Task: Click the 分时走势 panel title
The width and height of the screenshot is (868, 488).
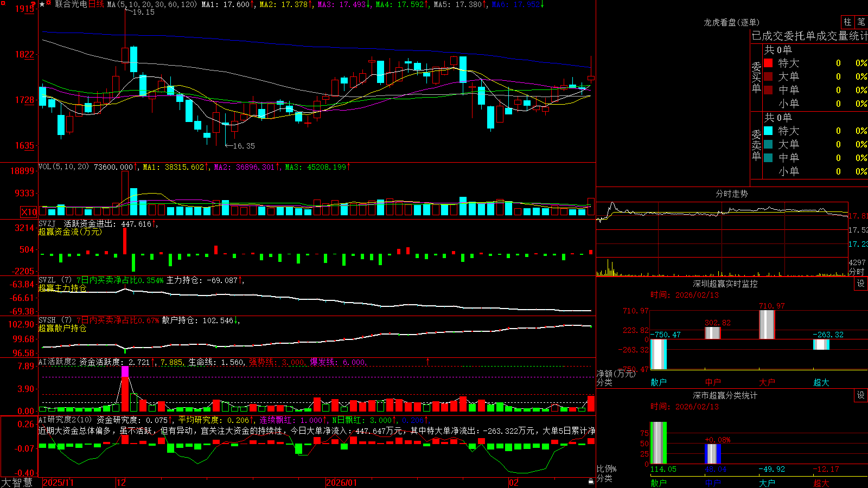Action: [x=731, y=194]
